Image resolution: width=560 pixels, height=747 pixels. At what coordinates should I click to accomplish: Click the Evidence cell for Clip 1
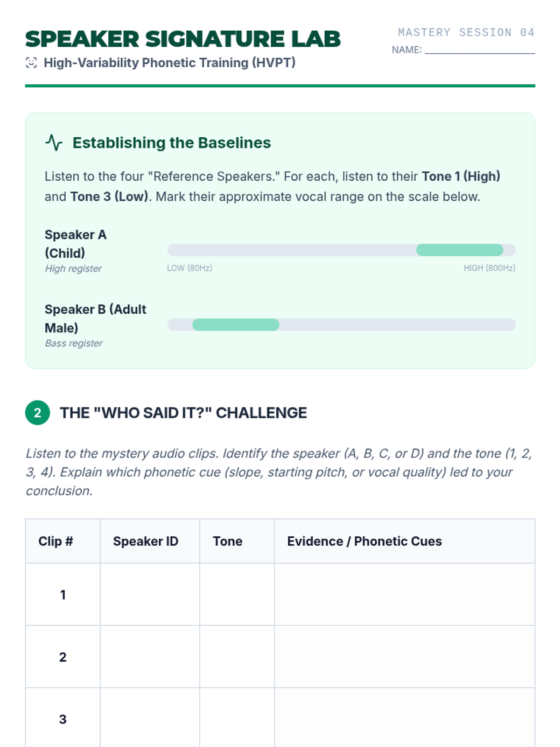[404, 594]
